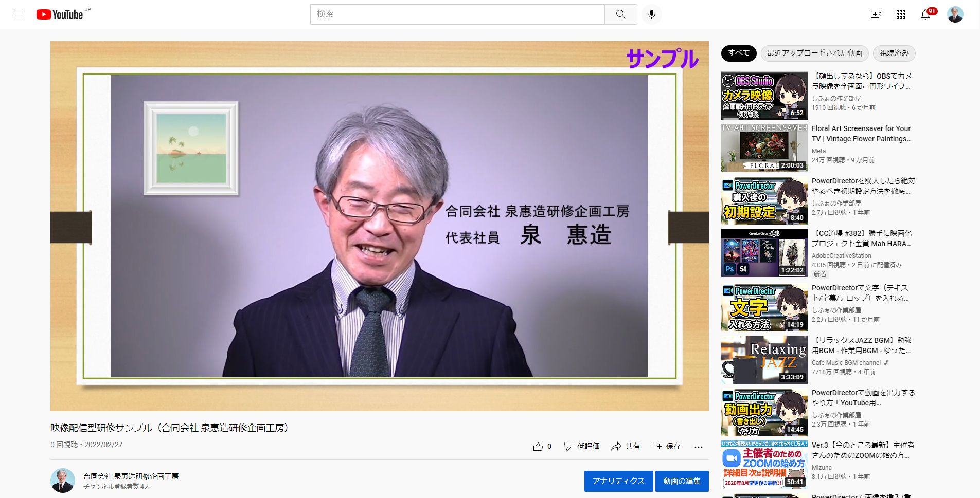
Task: Click the search magnifier button
Action: 621,14
